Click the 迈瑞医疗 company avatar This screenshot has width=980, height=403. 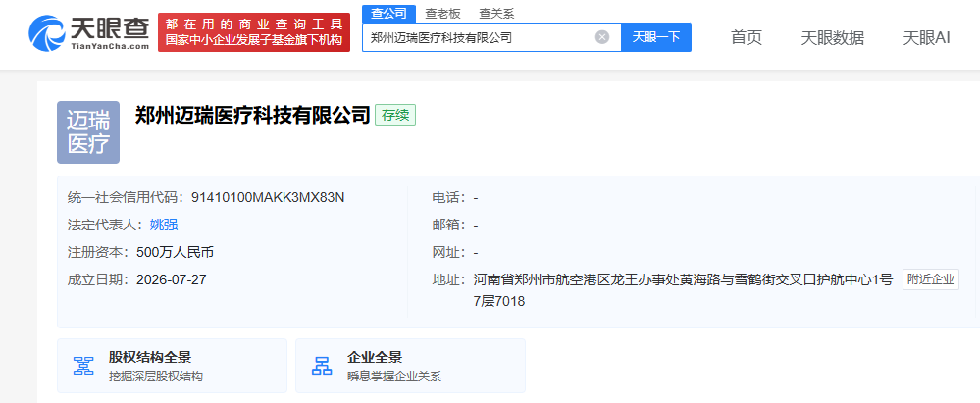point(88,132)
